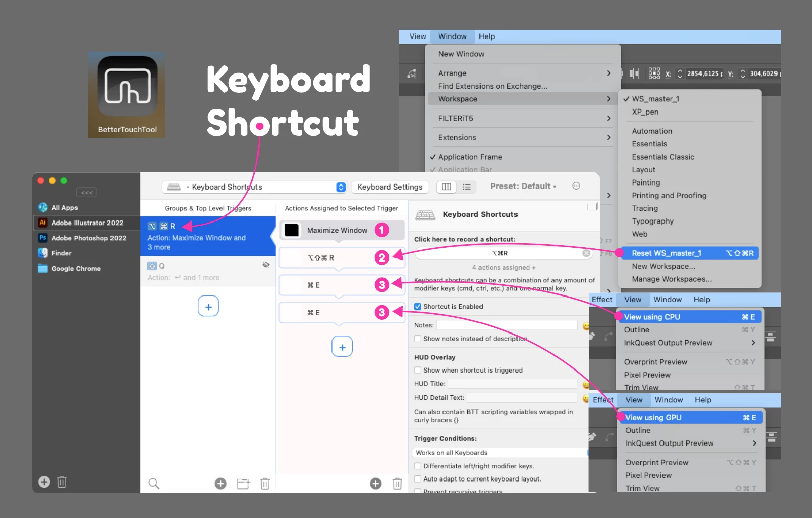Select Adobe Photoshop 2022 in the app list
812x518 pixels.
click(86, 238)
